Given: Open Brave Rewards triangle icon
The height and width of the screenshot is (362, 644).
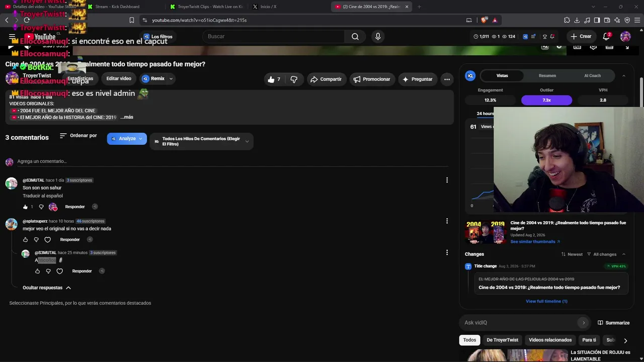Looking at the screenshot, I should [495, 20].
